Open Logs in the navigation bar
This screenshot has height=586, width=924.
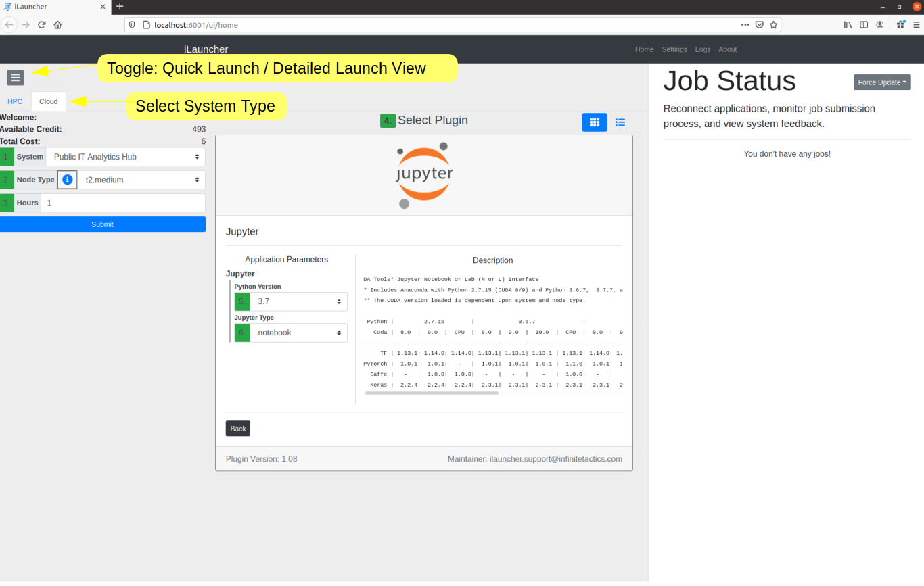pos(703,49)
